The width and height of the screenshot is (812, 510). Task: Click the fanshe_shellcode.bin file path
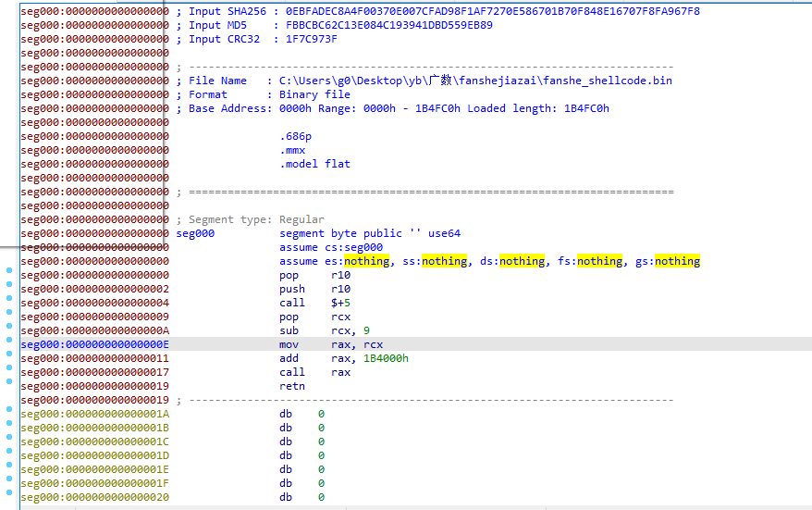tap(475, 81)
